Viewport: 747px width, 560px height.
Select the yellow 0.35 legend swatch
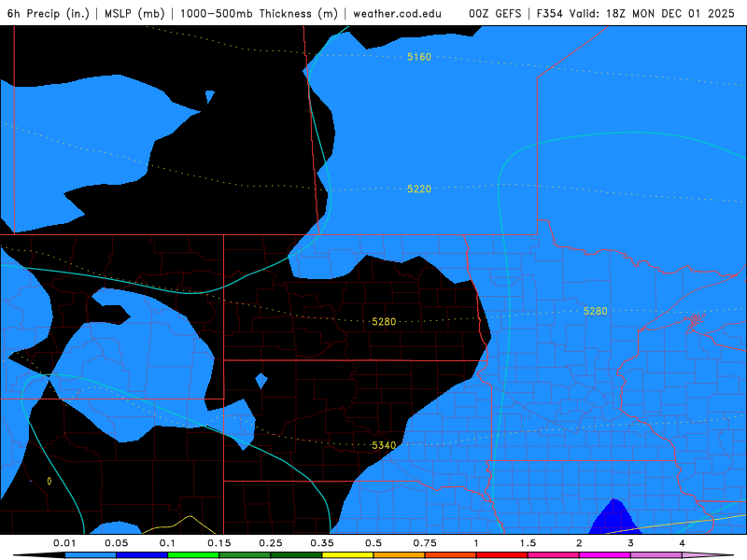(x=347, y=555)
